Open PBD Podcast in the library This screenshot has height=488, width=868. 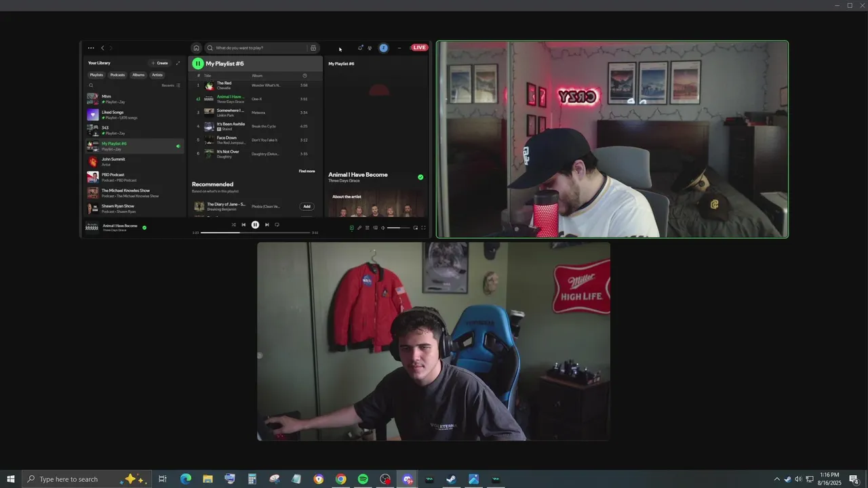point(135,177)
